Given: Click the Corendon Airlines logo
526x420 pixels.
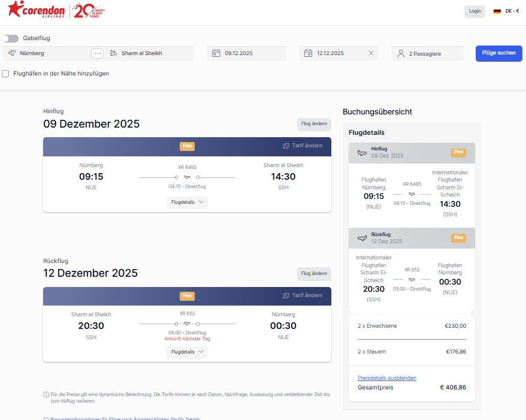Looking at the screenshot, I should (x=36, y=11).
